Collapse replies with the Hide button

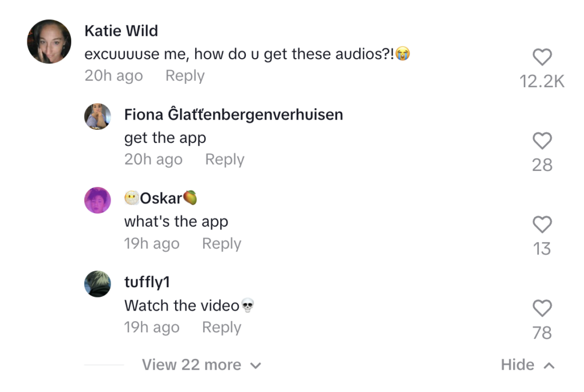coord(527,365)
